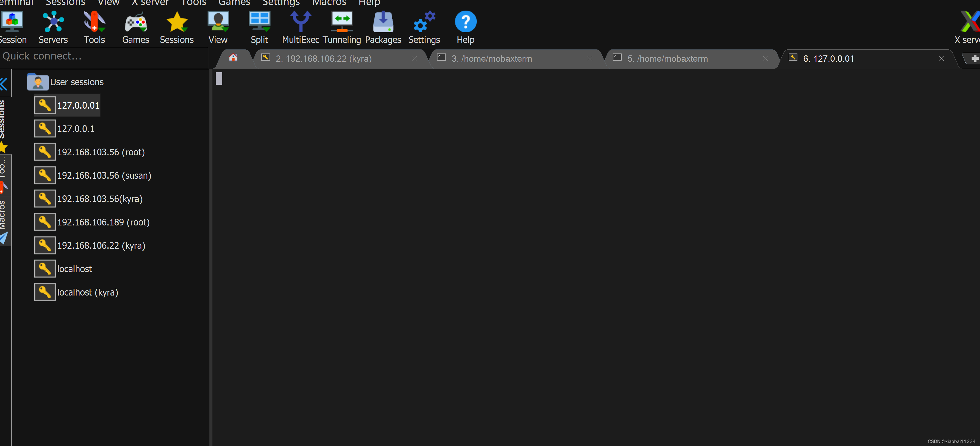
Task: Select the 192.168.103.56(kyra) session
Action: tap(100, 199)
